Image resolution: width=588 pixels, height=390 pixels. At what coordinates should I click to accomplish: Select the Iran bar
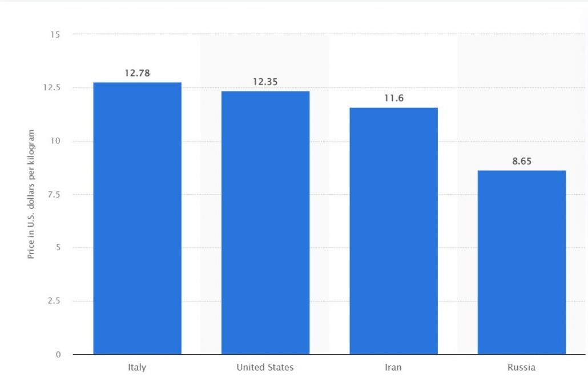point(393,231)
